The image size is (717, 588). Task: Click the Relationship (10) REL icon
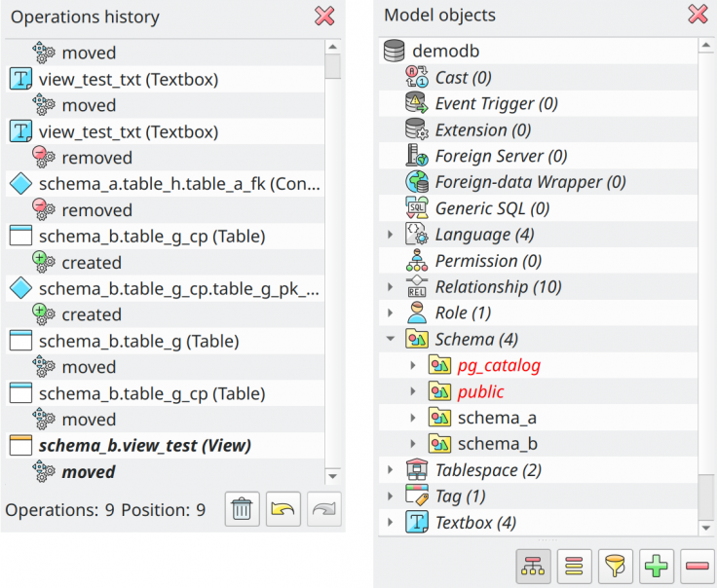coord(417,286)
